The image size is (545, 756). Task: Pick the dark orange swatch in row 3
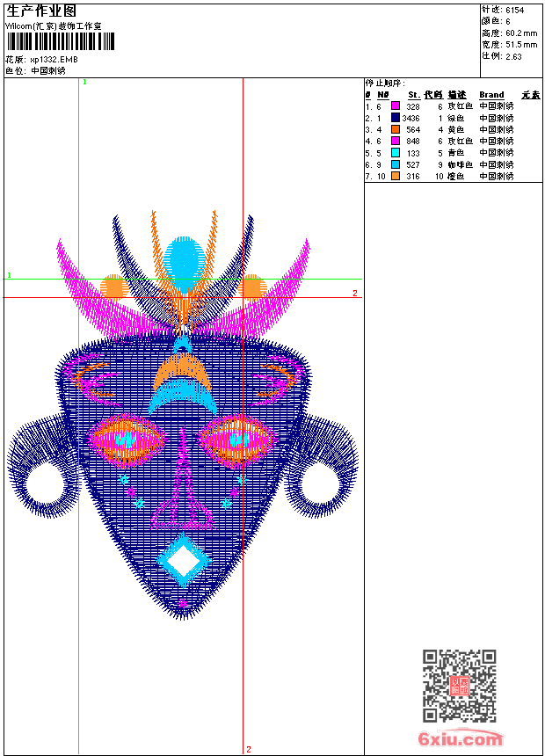tap(396, 129)
